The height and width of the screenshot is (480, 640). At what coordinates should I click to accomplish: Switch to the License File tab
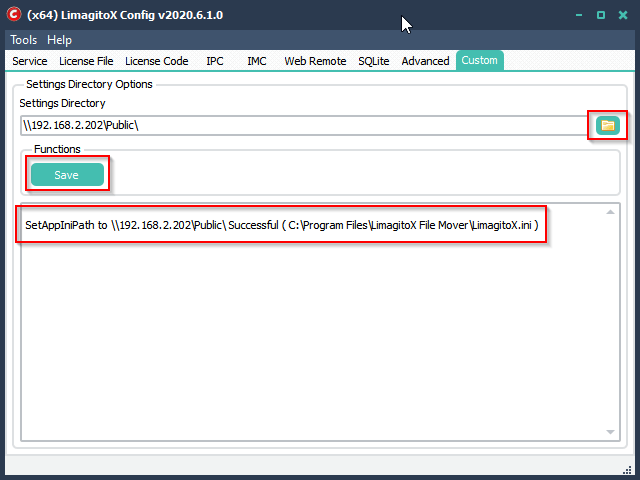tap(86, 61)
